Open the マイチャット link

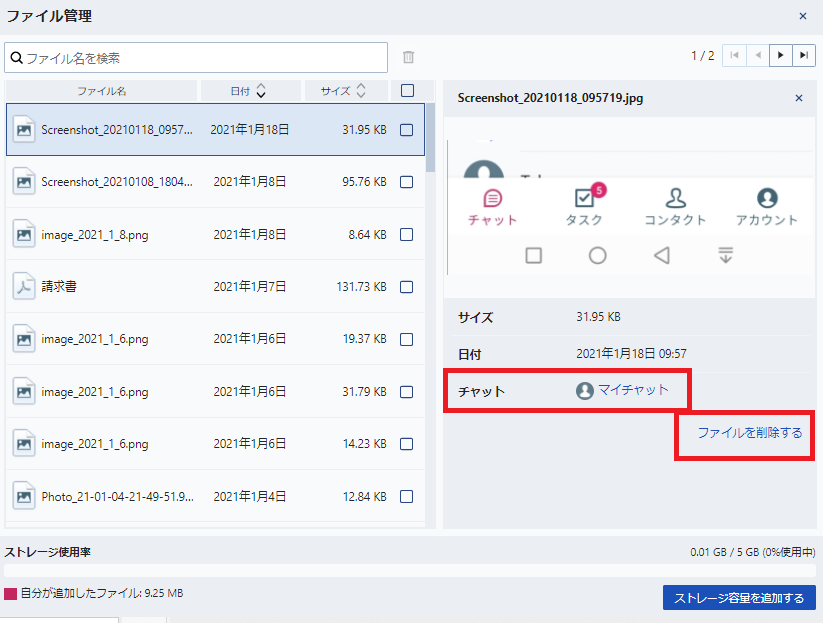[x=632, y=390]
